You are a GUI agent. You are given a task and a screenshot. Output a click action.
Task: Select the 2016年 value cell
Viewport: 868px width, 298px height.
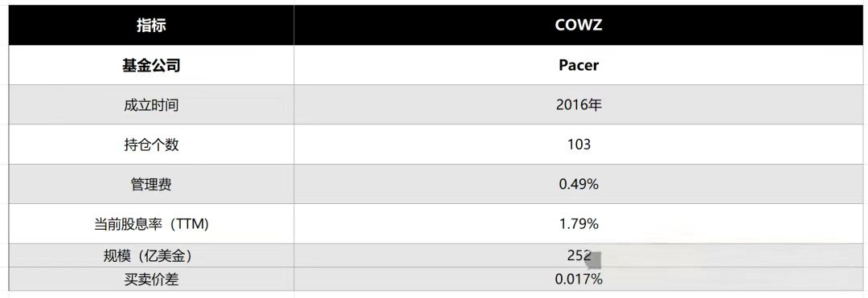[579, 105]
